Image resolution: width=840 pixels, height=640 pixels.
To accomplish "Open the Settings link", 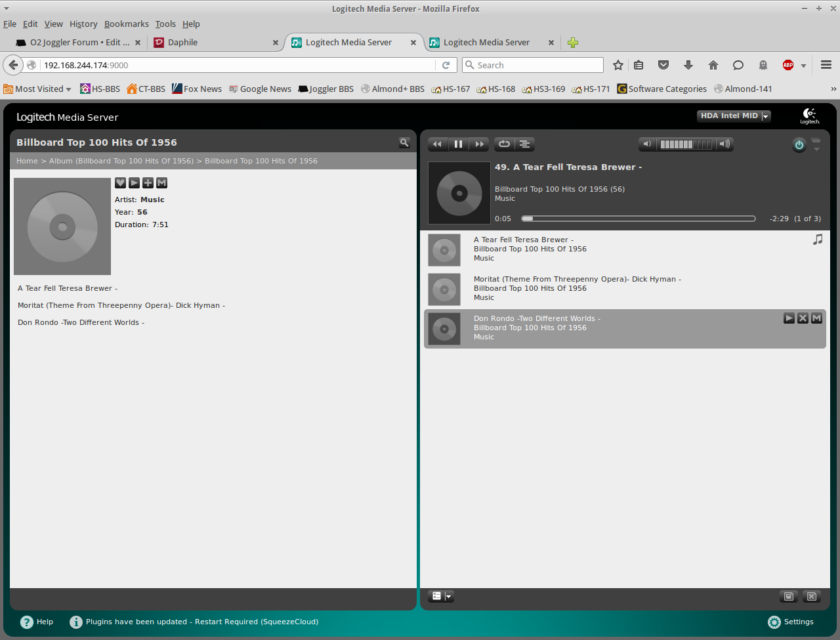I will [791, 622].
